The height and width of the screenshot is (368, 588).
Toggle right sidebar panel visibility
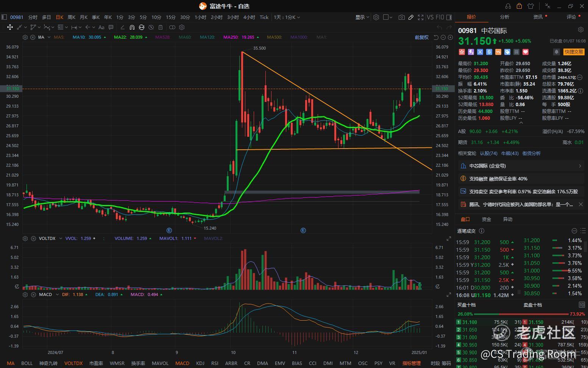coord(449,17)
